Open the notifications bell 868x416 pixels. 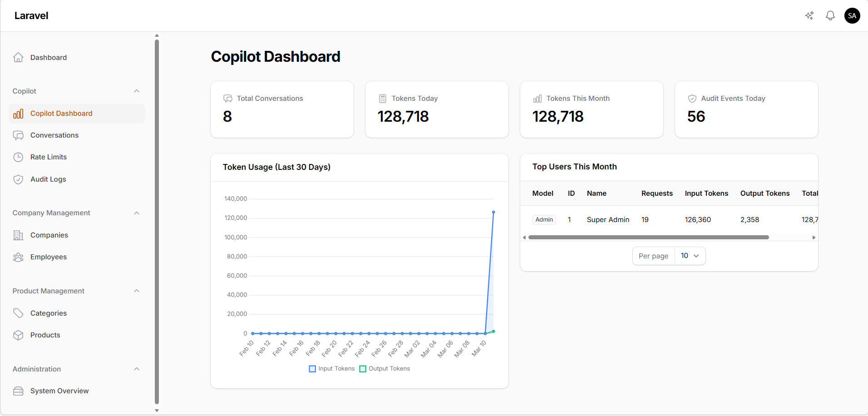[830, 16]
